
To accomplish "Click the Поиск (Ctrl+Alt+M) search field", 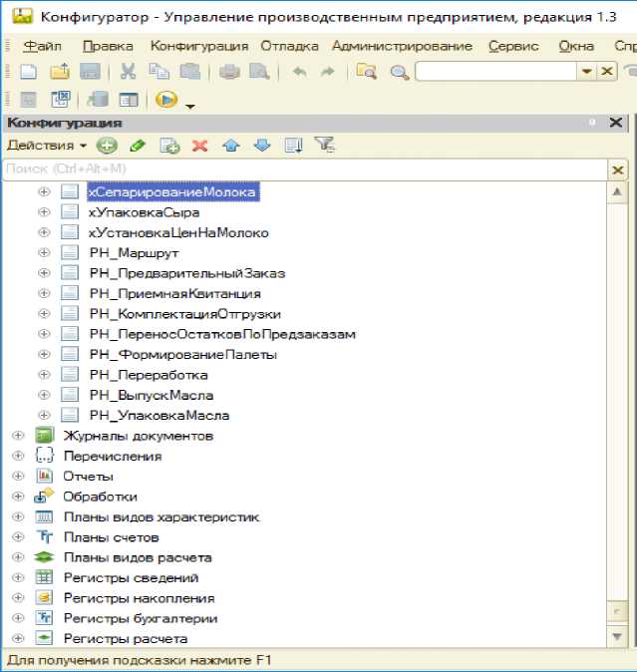I will tap(299, 169).
